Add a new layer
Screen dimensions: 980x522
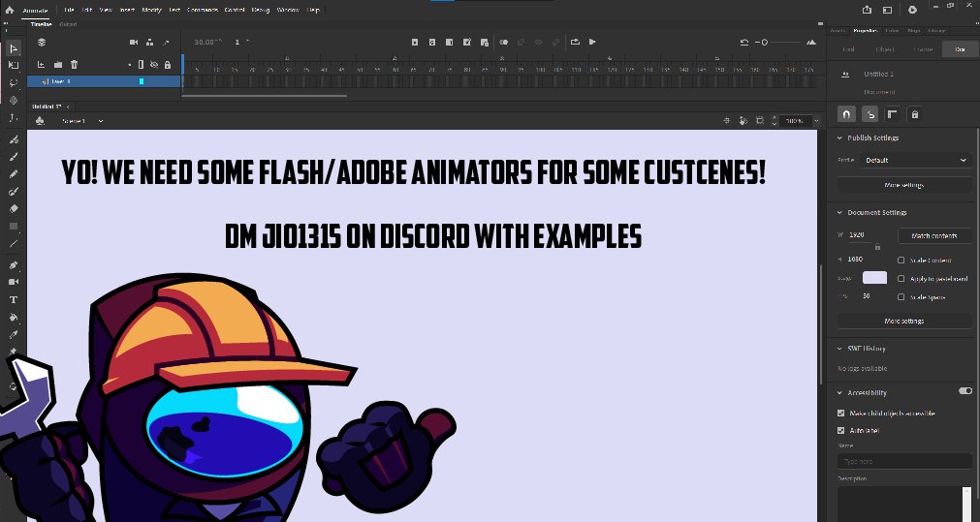(42, 64)
